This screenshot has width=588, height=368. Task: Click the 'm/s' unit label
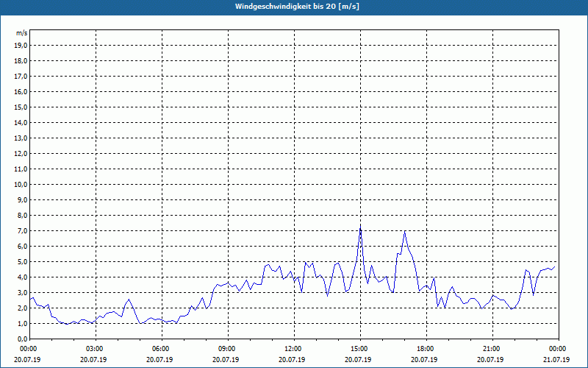tap(21, 33)
